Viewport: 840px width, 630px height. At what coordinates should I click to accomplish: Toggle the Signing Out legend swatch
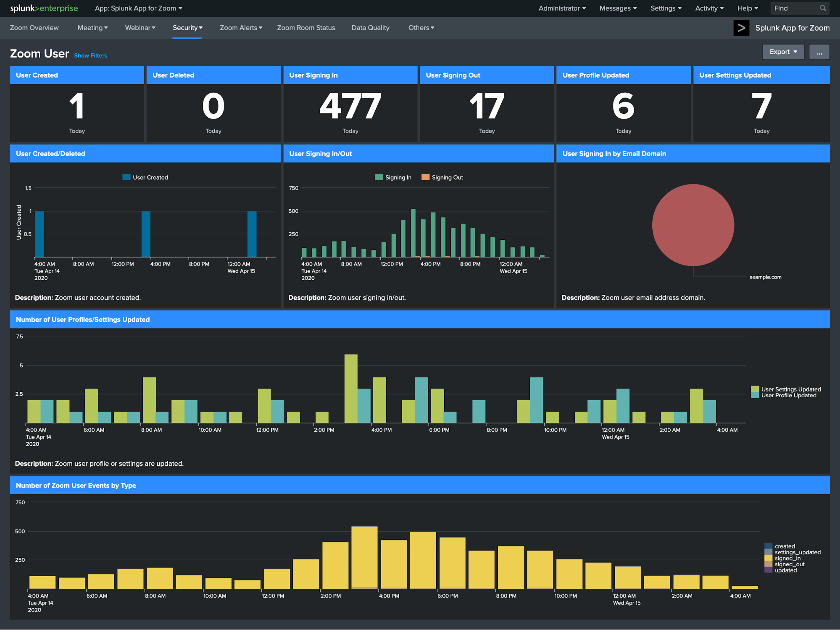pyautogui.click(x=425, y=177)
